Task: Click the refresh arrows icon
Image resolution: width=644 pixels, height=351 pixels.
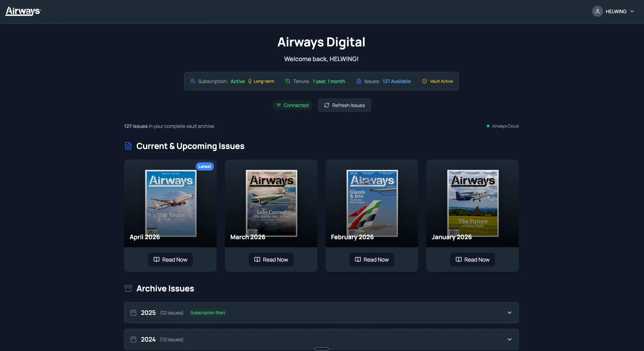Action: coord(327,105)
